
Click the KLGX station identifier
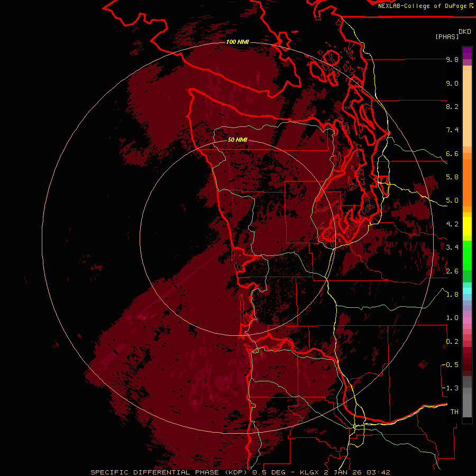coord(309,472)
